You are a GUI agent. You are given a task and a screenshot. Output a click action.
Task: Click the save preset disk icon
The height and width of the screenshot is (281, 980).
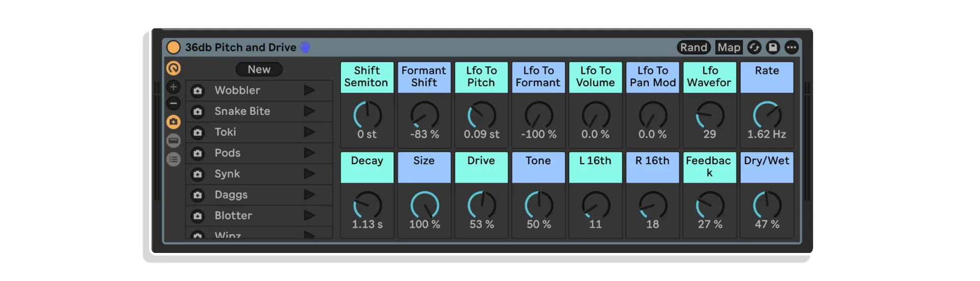[773, 47]
